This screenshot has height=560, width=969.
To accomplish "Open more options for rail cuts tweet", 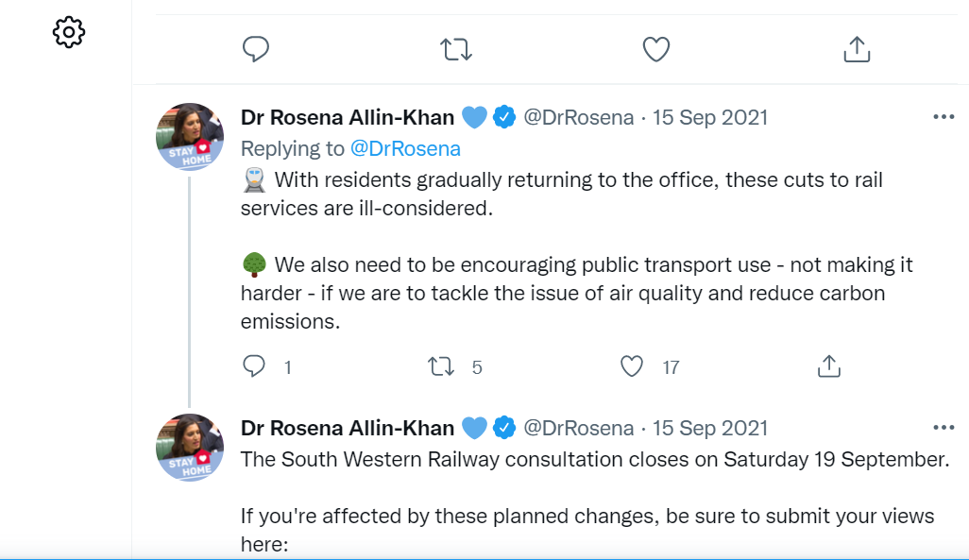I will (x=943, y=117).
